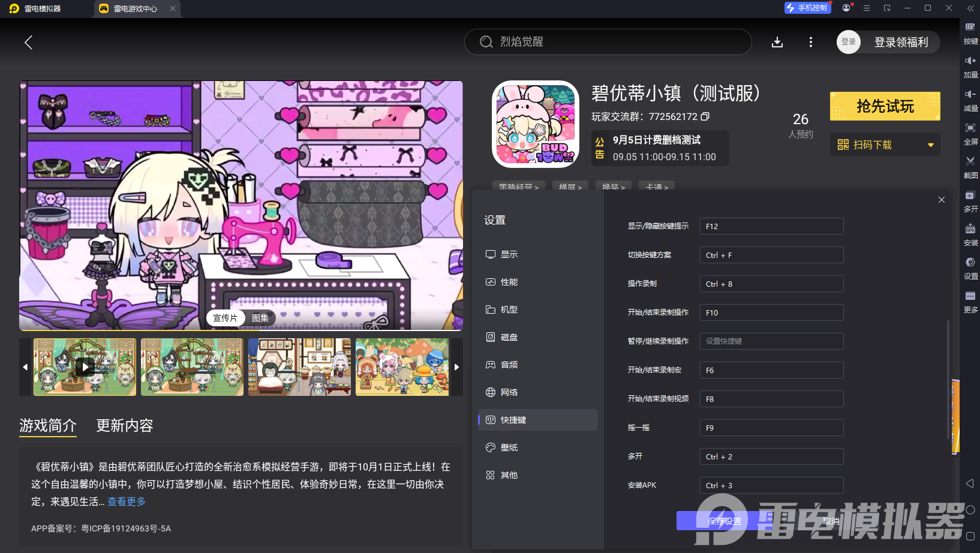Open the 更新内容 tab
Screen dimensions: 980x553
click(x=125, y=425)
